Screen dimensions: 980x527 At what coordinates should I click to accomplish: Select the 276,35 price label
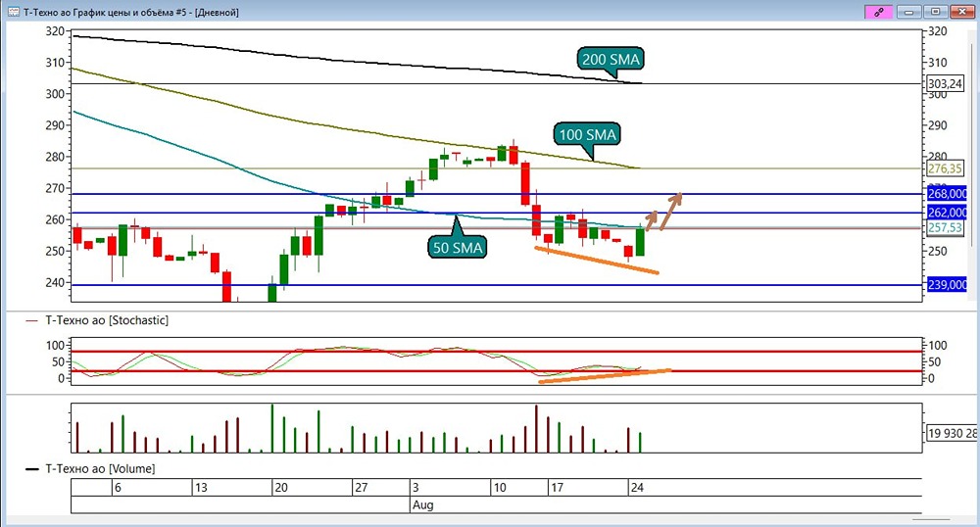tap(945, 168)
